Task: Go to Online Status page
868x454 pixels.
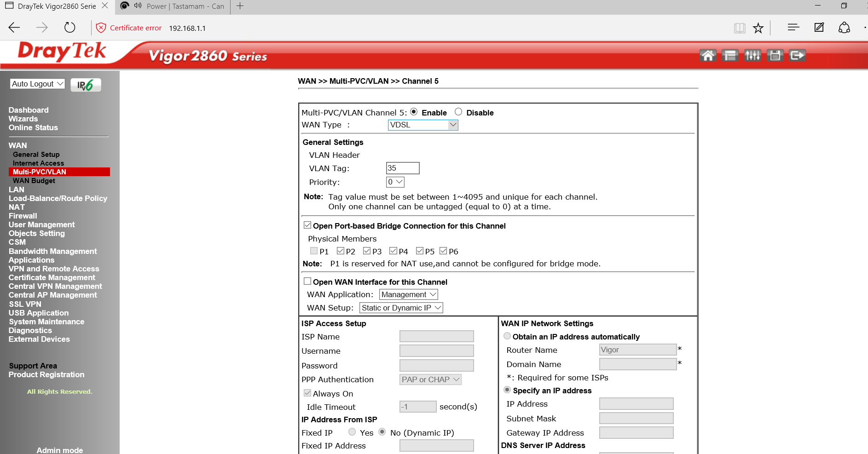Action: (33, 127)
